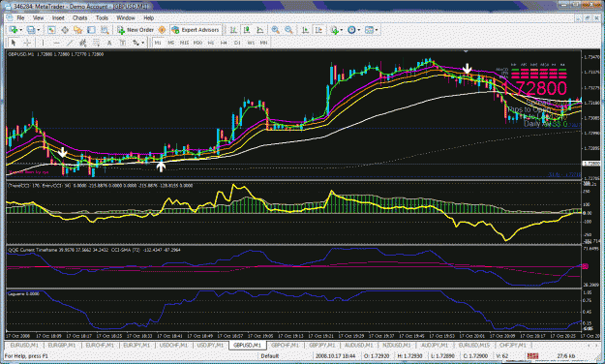Viewport: 605px width, 364px height.
Task: Open the Window menu
Action: pos(126,17)
